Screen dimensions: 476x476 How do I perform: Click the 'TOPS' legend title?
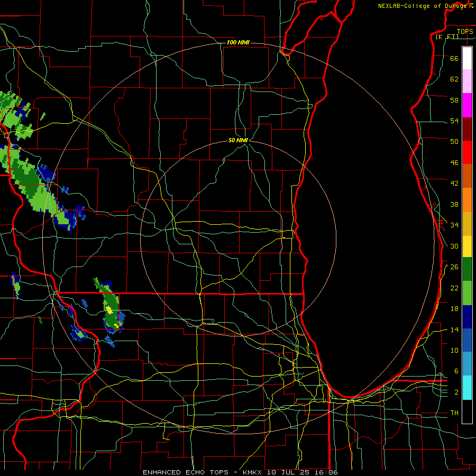point(465,31)
